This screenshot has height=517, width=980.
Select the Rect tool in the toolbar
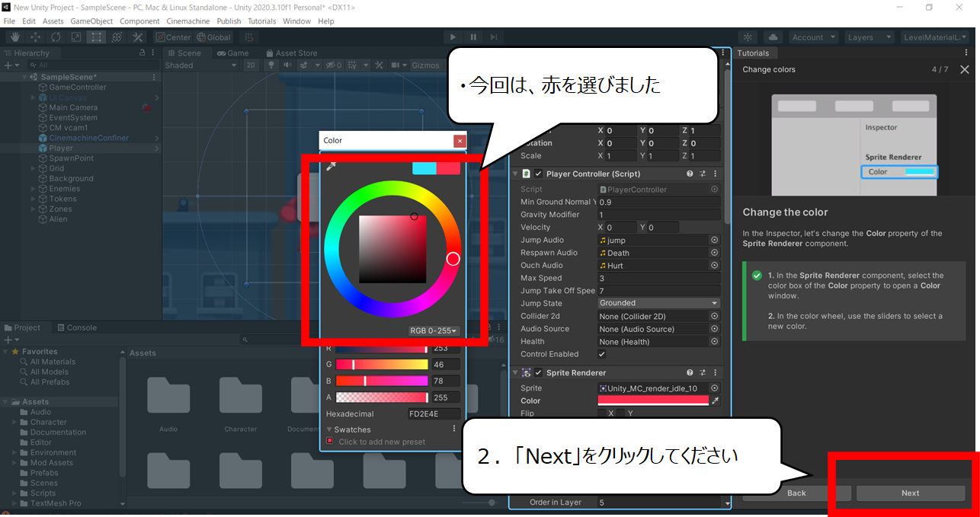(97, 37)
